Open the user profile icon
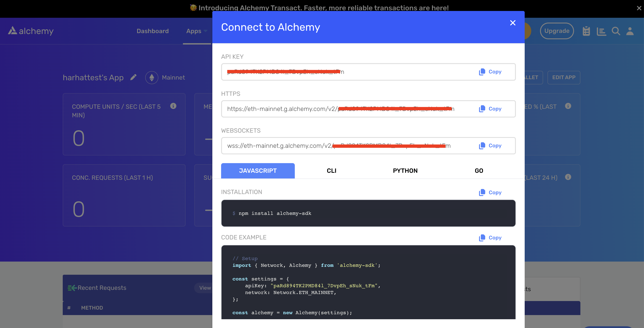This screenshot has width=644, height=328. tap(630, 31)
